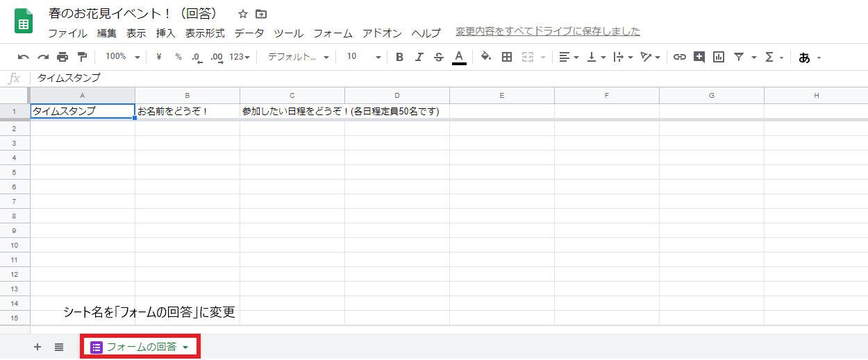Open the filter views dropdown arrow
Screen dimensions: 868x360
(754, 58)
